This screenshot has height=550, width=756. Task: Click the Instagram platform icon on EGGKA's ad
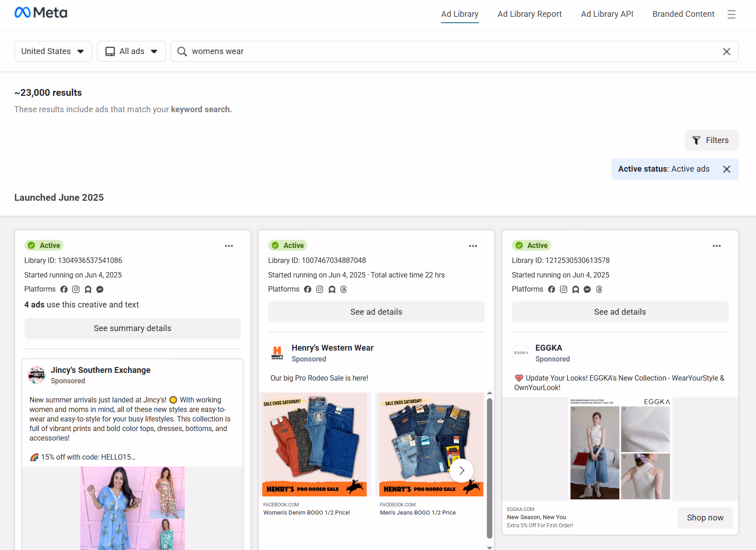(563, 289)
